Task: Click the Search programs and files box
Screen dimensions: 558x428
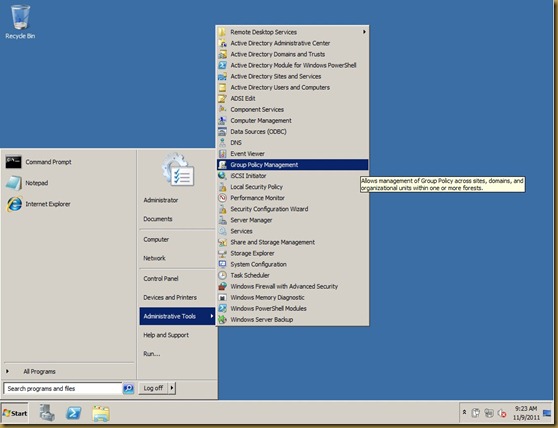Action: [63, 388]
